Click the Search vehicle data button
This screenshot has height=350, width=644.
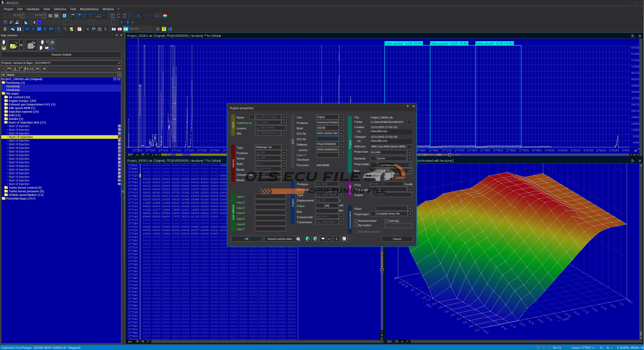[x=279, y=239]
